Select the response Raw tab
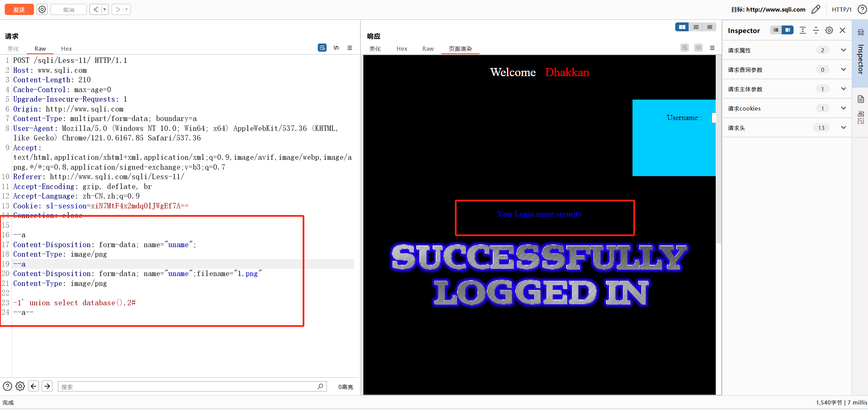 click(428, 49)
